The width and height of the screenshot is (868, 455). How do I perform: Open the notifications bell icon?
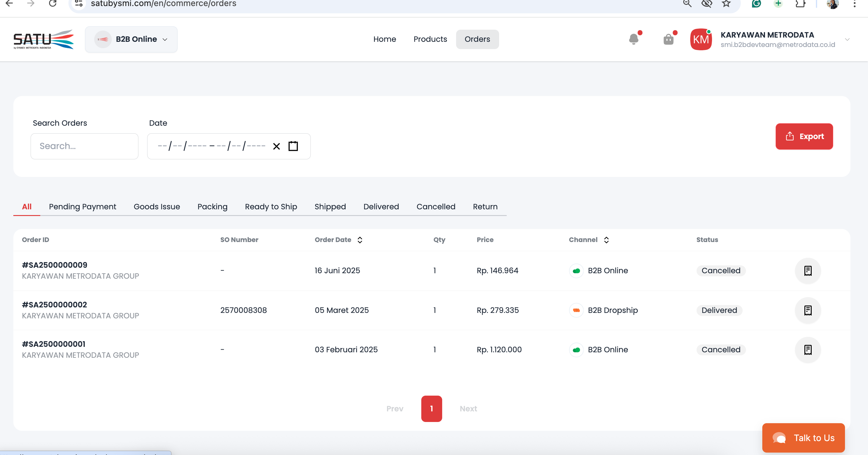point(634,39)
